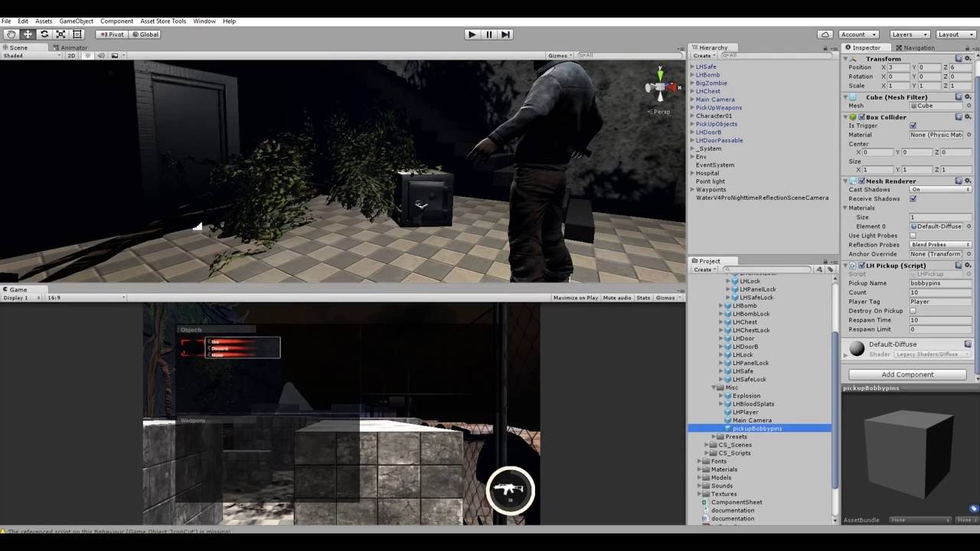This screenshot has width=980, height=551.
Task: Toggle scene lighting sun icon
Action: click(x=87, y=55)
